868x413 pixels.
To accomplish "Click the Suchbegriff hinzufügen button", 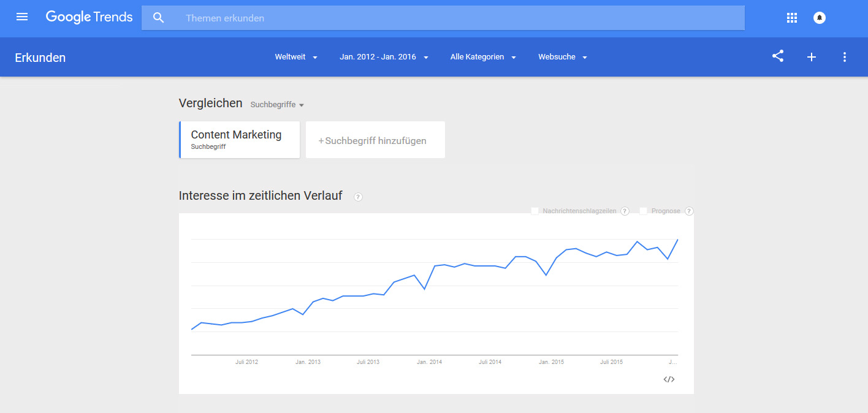I will click(375, 140).
